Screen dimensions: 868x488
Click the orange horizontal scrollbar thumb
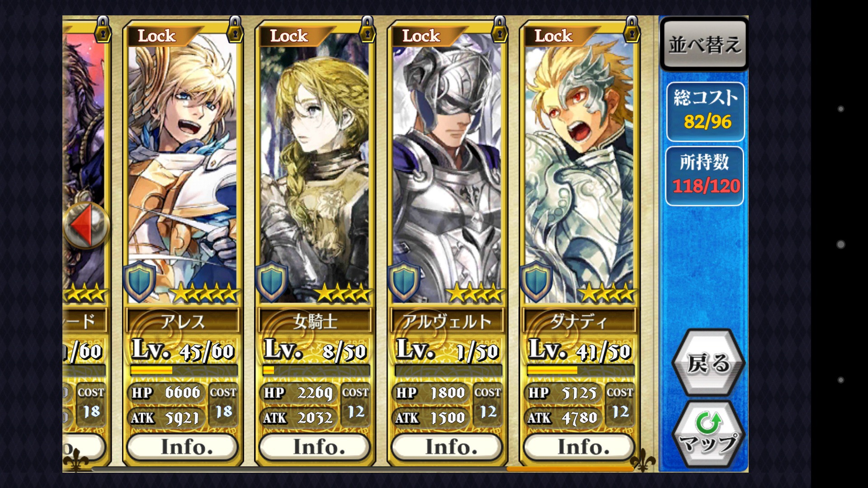[570, 469]
